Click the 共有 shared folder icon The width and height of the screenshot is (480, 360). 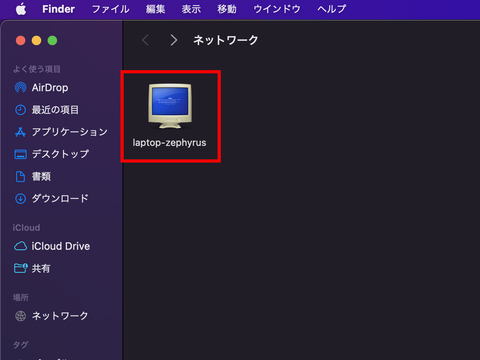click(21, 268)
